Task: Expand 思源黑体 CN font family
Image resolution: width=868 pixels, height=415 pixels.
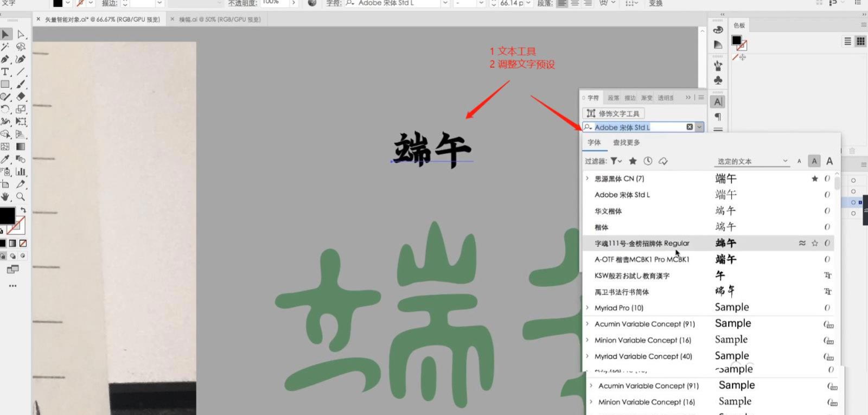Action: click(x=587, y=178)
